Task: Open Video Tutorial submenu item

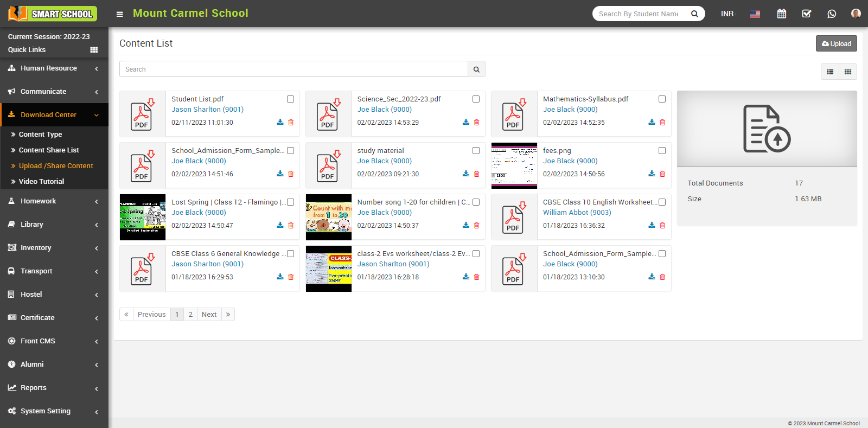Action: (x=41, y=182)
